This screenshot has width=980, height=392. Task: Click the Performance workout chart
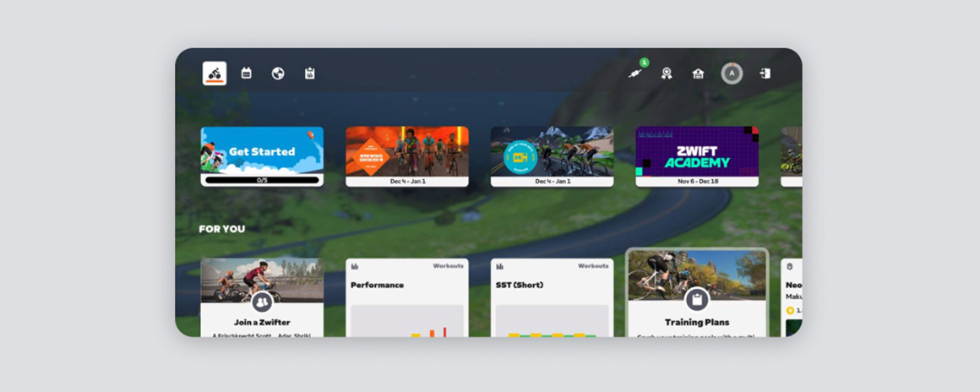407,321
